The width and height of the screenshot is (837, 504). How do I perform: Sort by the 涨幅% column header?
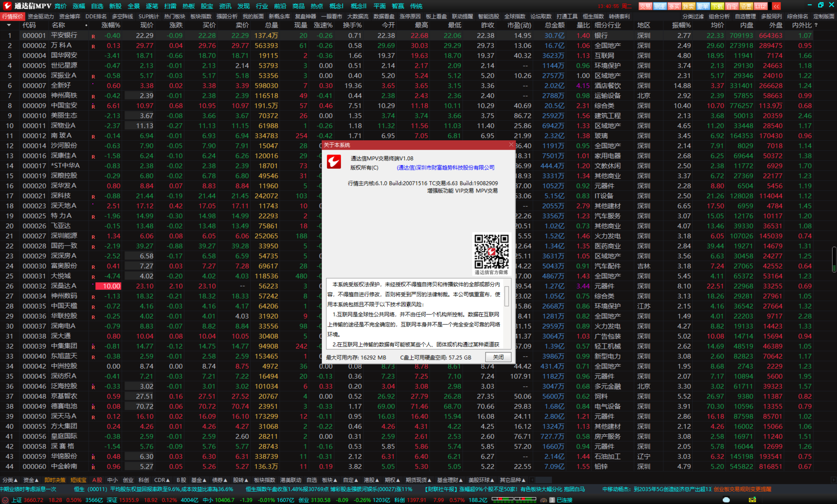coord(111,25)
